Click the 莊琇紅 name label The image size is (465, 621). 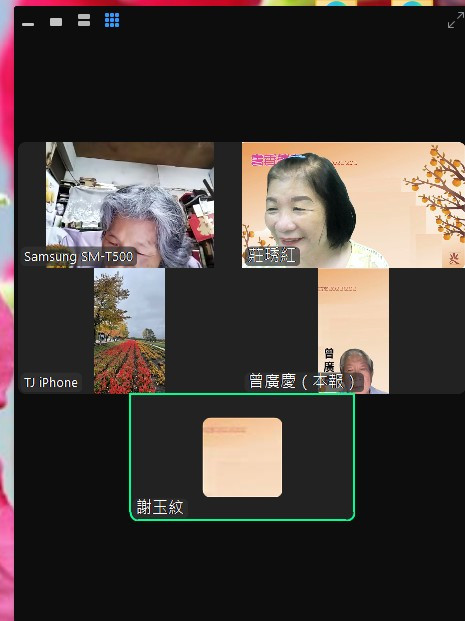coord(272,256)
